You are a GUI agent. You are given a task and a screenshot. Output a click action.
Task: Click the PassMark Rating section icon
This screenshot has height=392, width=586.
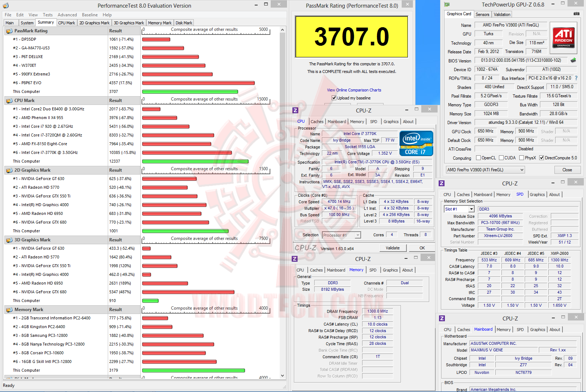click(x=9, y=31)
